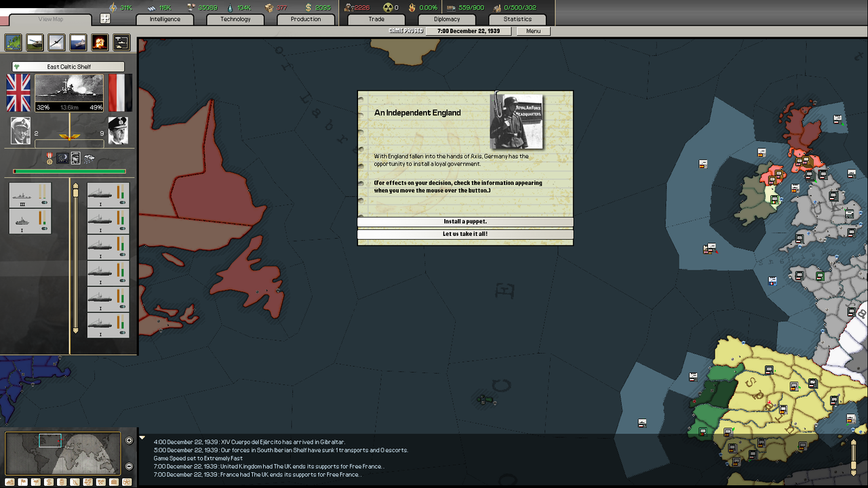Click the British commander portrait
868x488 pixels.
pos(20,131)
